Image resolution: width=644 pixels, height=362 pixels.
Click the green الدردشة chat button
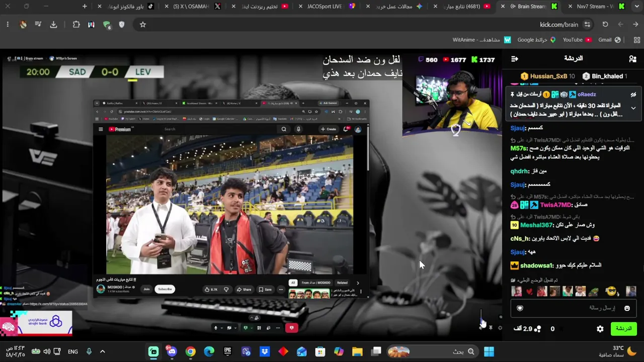point(623,329)
